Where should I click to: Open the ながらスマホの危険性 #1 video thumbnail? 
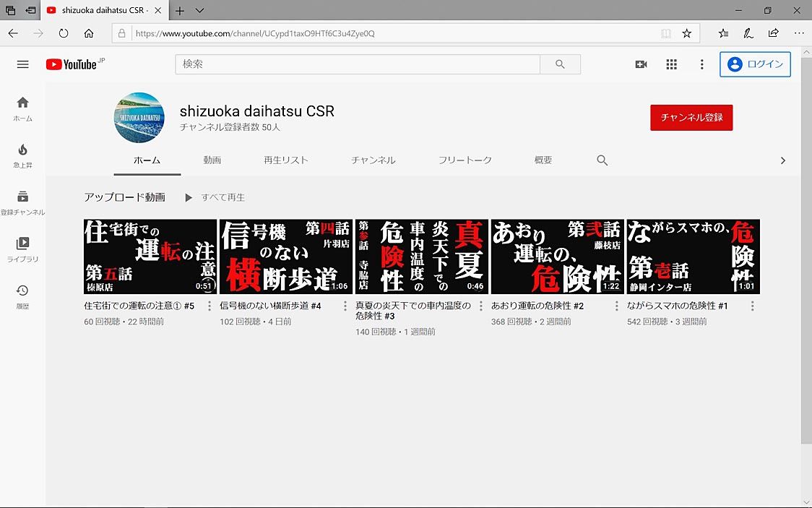click(x=693, y=257)
